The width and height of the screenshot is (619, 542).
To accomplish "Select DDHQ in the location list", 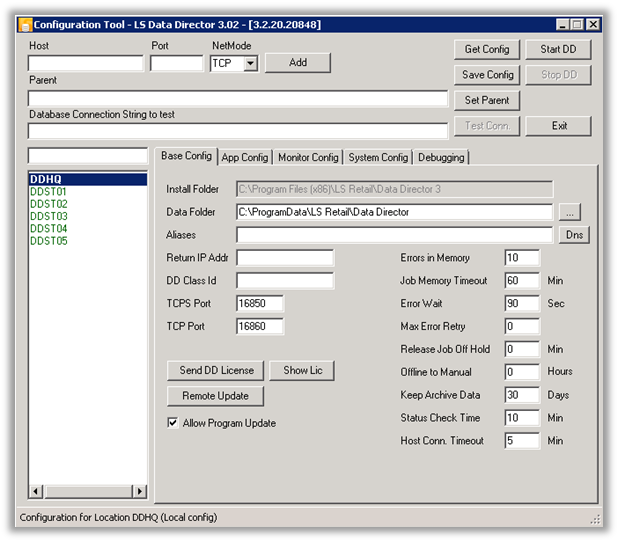I will pos(47,179).
